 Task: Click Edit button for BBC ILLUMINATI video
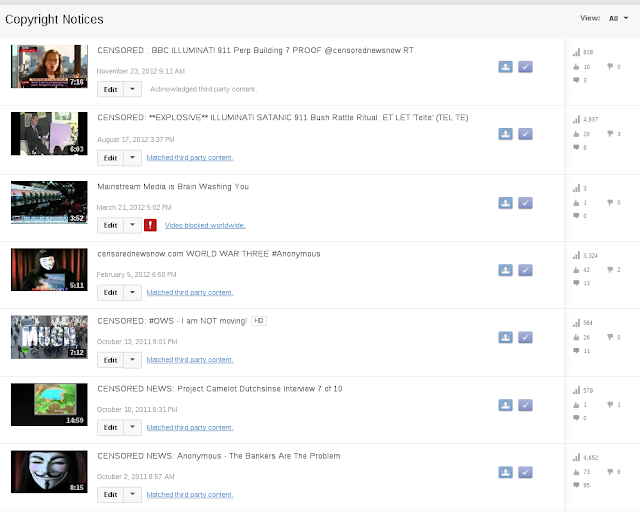[x=110, y=89]
